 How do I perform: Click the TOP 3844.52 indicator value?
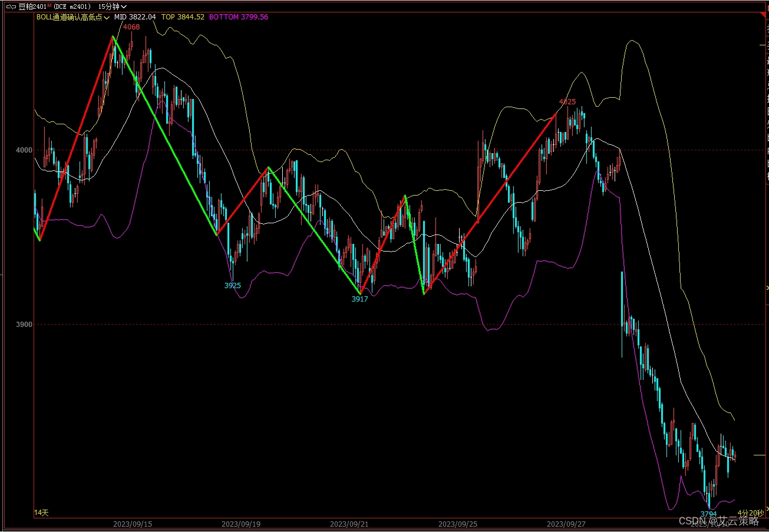[x=183, y=17]
